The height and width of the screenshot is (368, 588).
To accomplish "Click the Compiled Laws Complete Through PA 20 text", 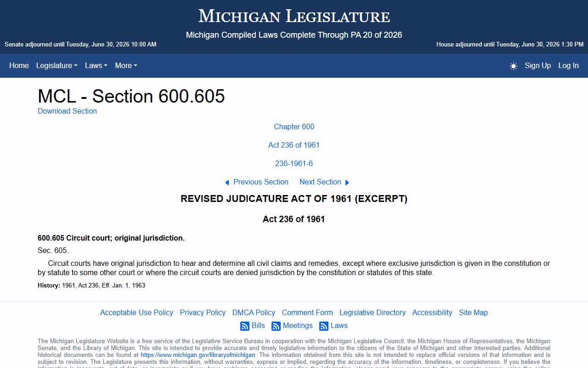I will [294, 35].
